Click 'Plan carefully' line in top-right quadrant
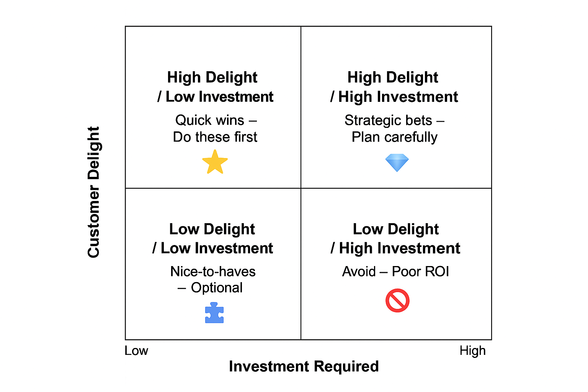The image size is (588, 392). 394,137
